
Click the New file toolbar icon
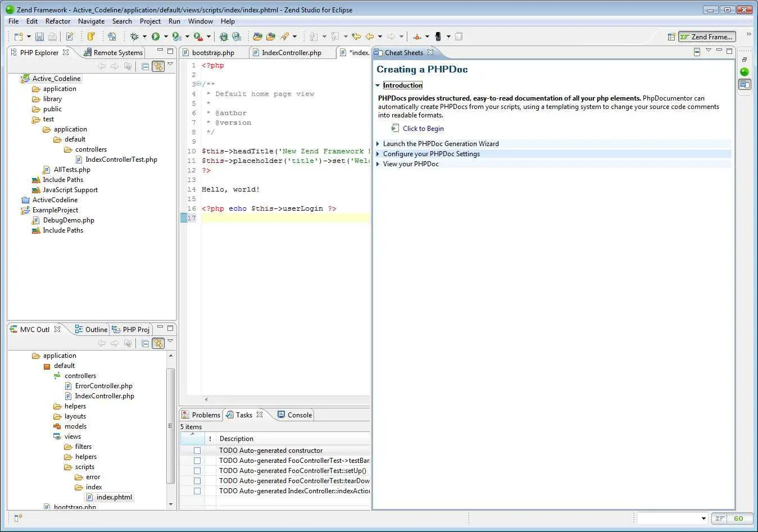coord(18,37)
